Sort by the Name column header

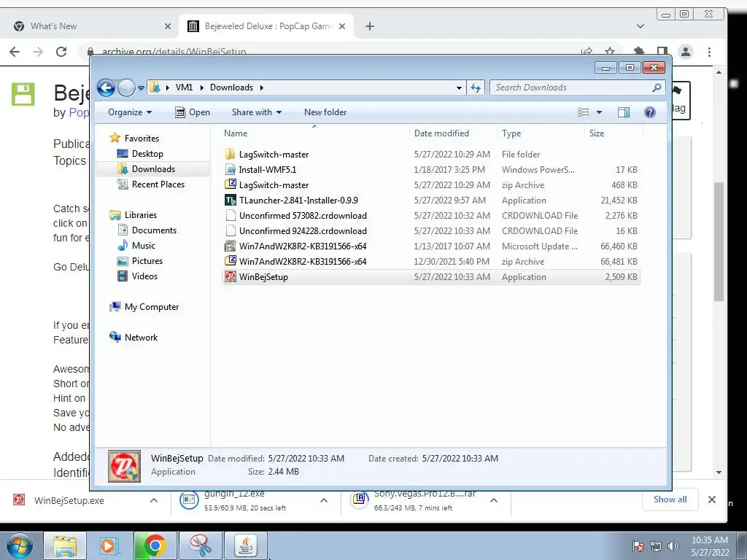236,133
